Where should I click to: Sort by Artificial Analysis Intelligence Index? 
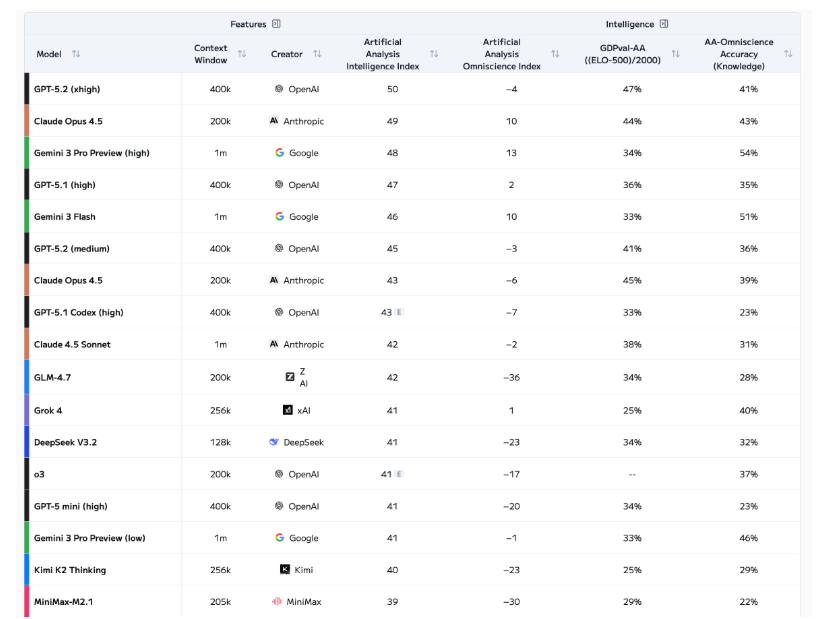(434, 54)
